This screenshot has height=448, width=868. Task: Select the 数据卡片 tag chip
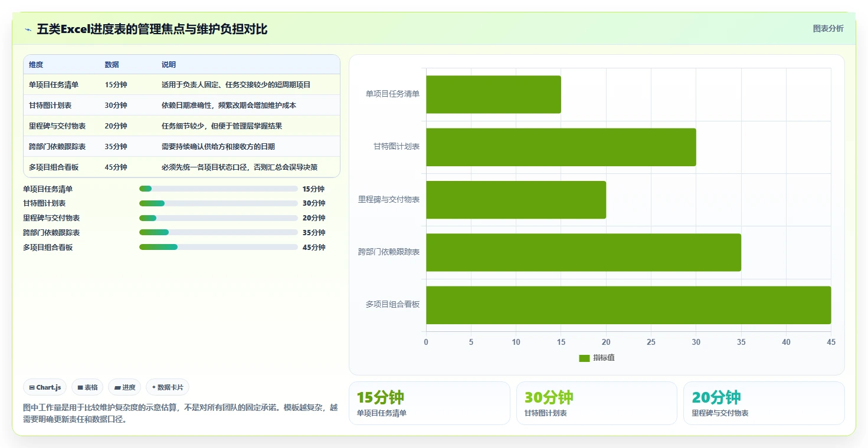pyautogui.click(x=168, y=387)
